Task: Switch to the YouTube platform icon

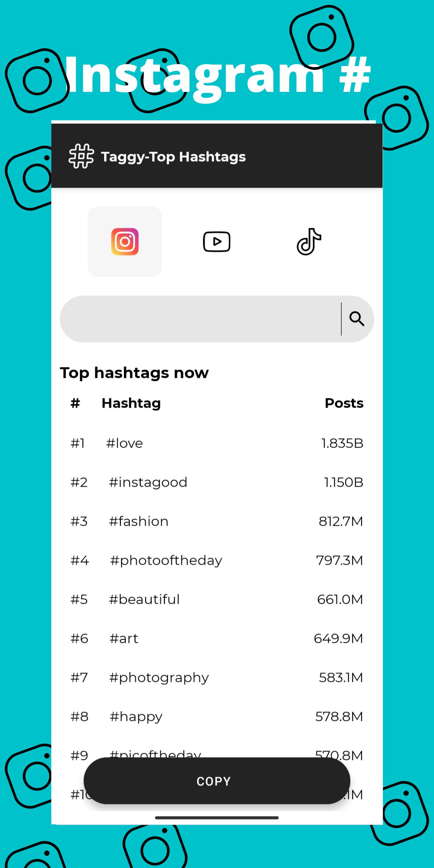Action: (217, 241)
